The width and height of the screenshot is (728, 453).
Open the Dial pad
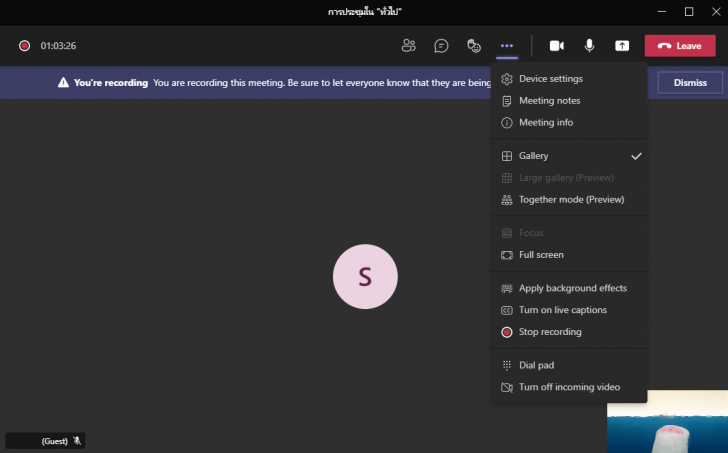(x=569, y=365)
